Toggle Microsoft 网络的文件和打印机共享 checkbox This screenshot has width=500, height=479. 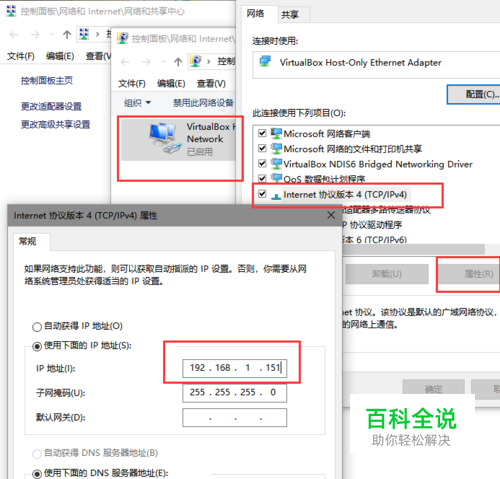(x=262, y=148)
